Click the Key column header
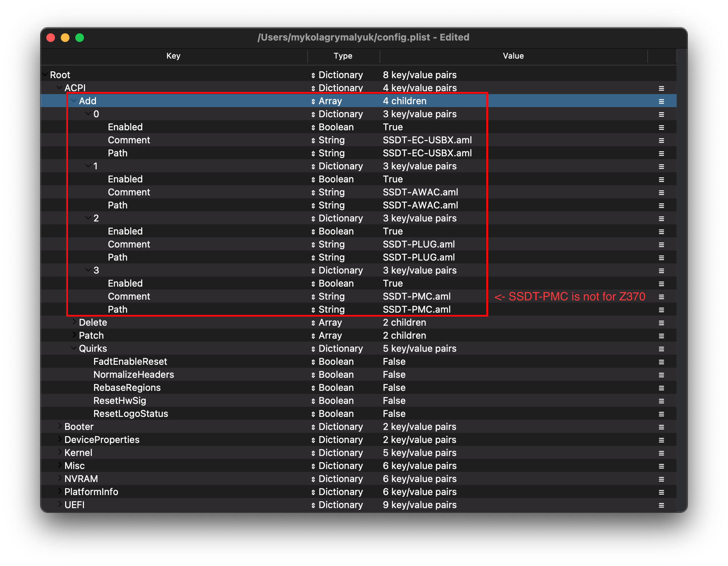The height and width of the screenshot is (566, 728). pos(173,56)
